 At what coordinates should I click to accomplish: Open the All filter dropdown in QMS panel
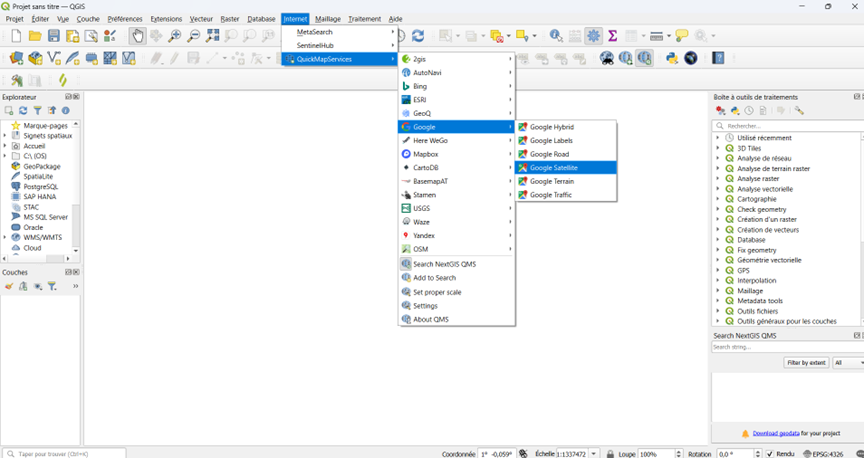[847, 362]
